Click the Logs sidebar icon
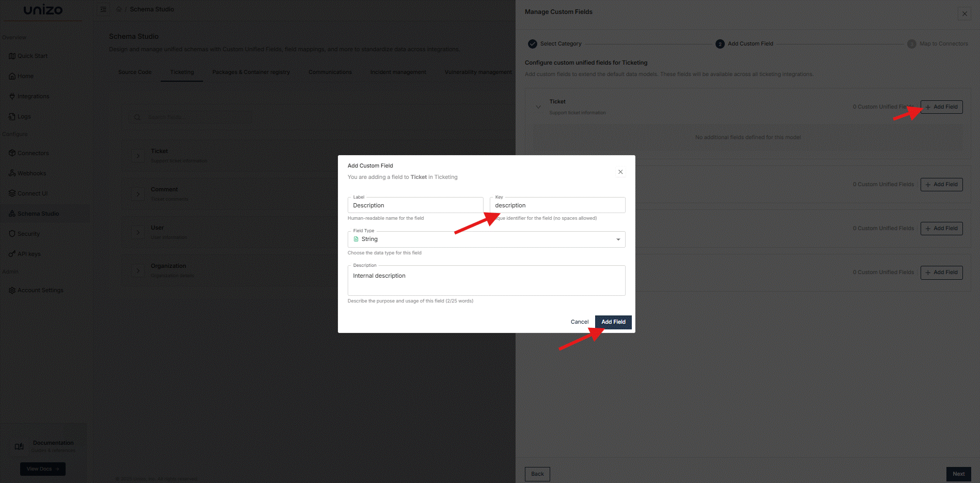980x483 pixels. pos(23,116)
